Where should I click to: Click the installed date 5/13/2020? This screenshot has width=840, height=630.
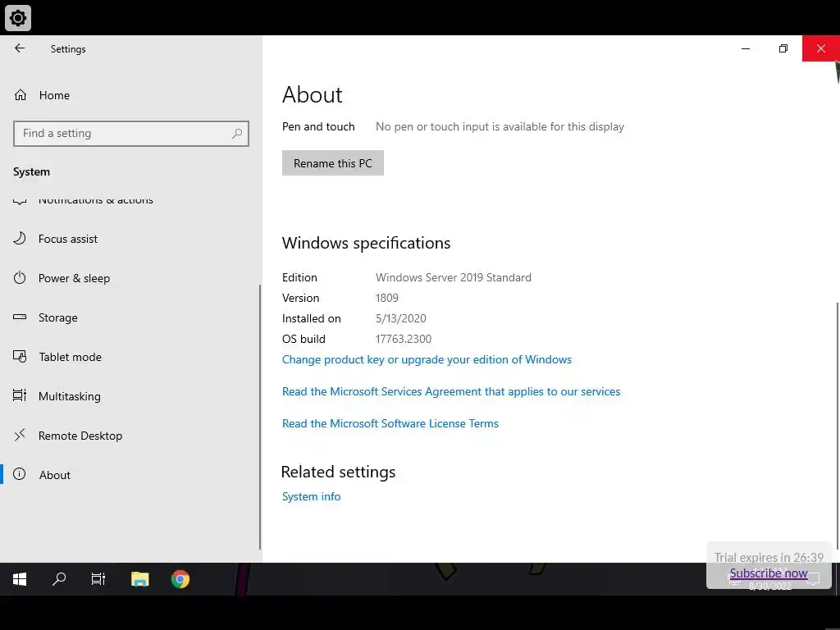tap(400, 319)
